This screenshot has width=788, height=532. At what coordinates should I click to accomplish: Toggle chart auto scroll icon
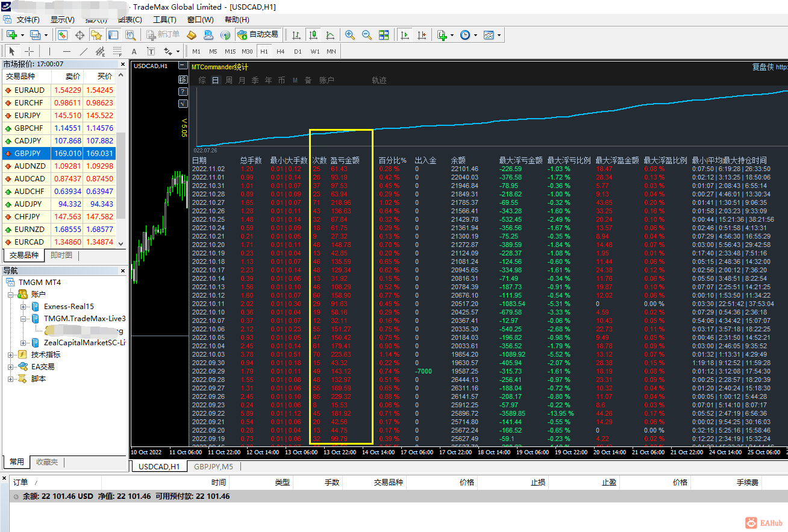[405, 35]
